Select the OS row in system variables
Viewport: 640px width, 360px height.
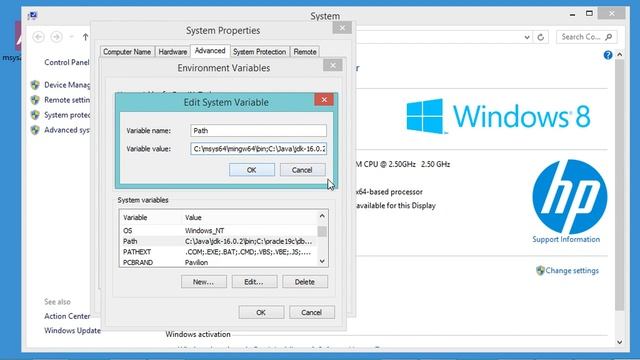pos(218,231)
